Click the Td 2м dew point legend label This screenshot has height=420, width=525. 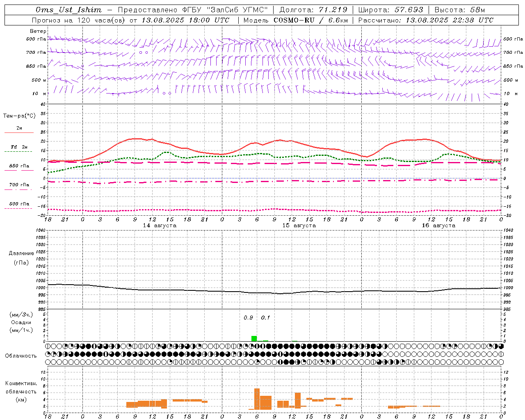[x=19, y=147]
